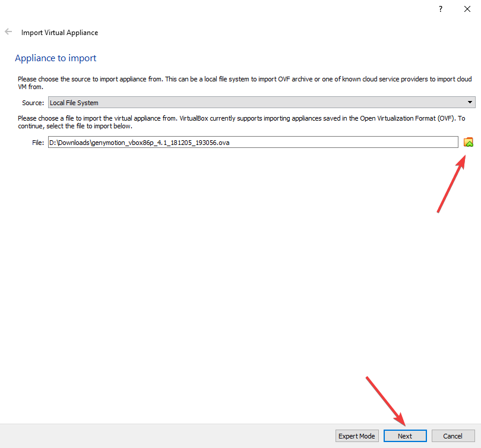Open the Source combo box
Screen dimensions: 481x448
pos(261,103)
